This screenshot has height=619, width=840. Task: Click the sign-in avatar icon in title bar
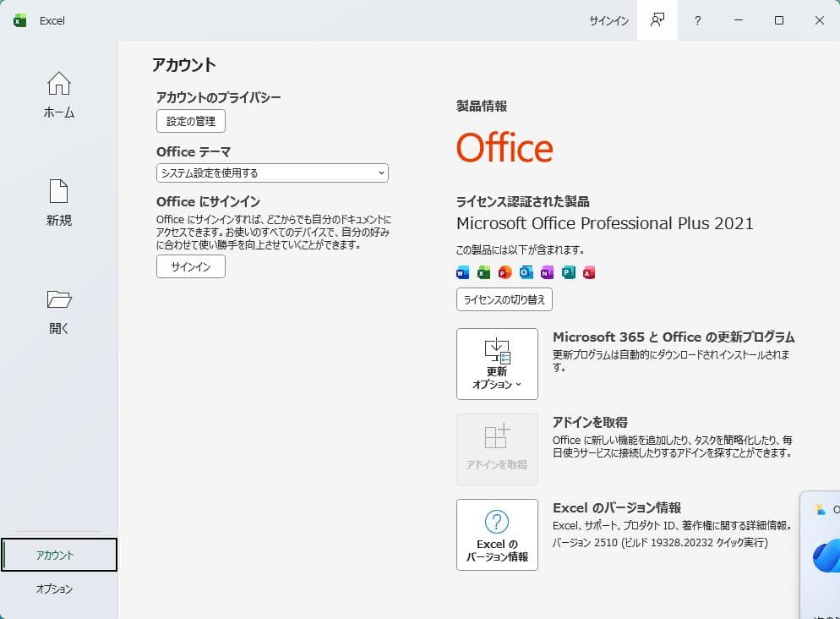[x=657, y=20]
